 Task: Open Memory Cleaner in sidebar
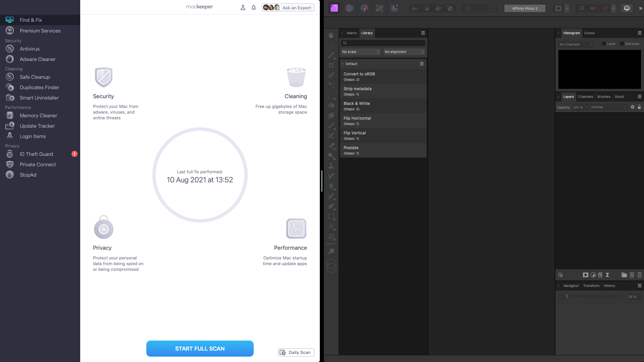[x=40, y=116]
